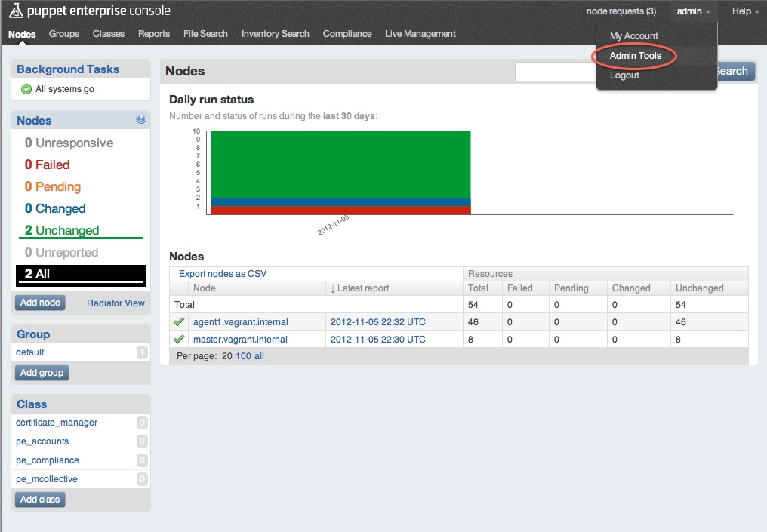Click the green unchanged area of the chart
767x532 pixels.
tap(340, 165)
